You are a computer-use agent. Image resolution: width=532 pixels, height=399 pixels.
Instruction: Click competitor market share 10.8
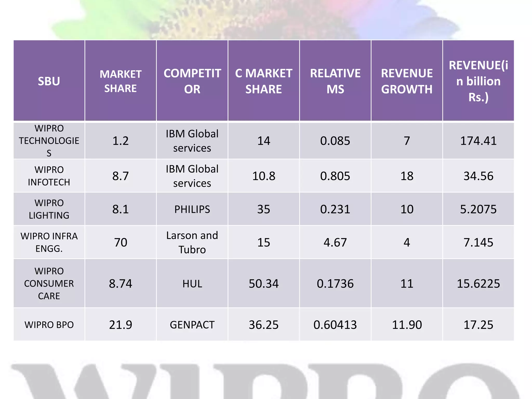click(264, 176)
